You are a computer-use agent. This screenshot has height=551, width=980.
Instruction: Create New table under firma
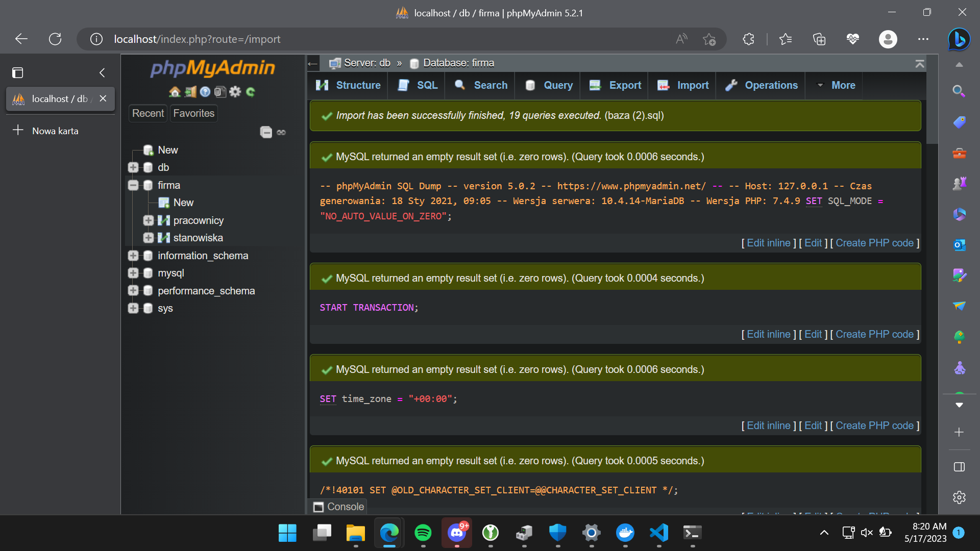pyautogui.click(x=183, y=203)
